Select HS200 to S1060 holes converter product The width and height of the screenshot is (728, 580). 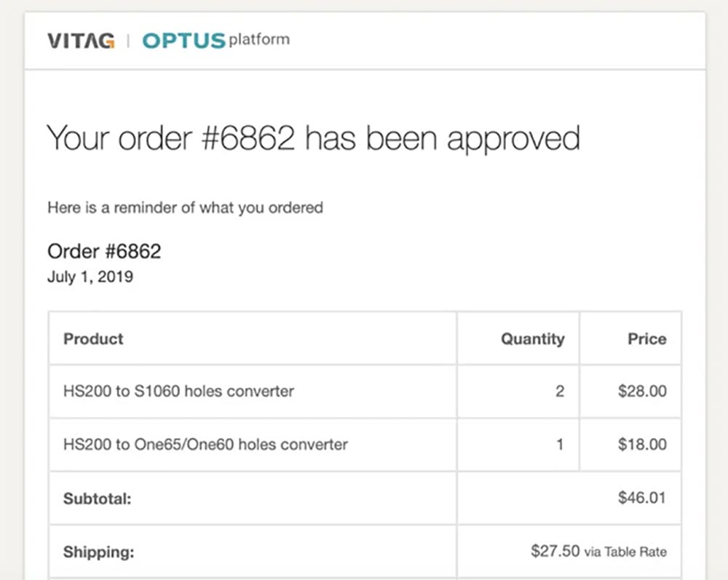[179, 391]
